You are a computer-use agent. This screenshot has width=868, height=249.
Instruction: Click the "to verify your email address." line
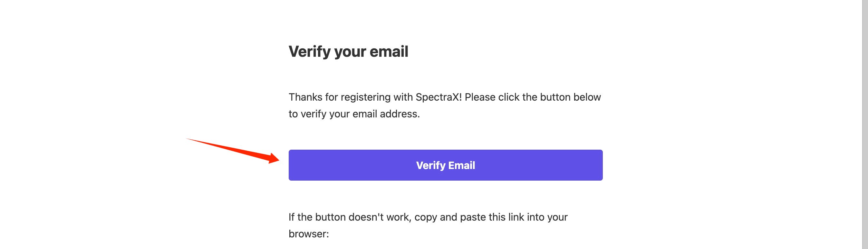pos(354,114)
